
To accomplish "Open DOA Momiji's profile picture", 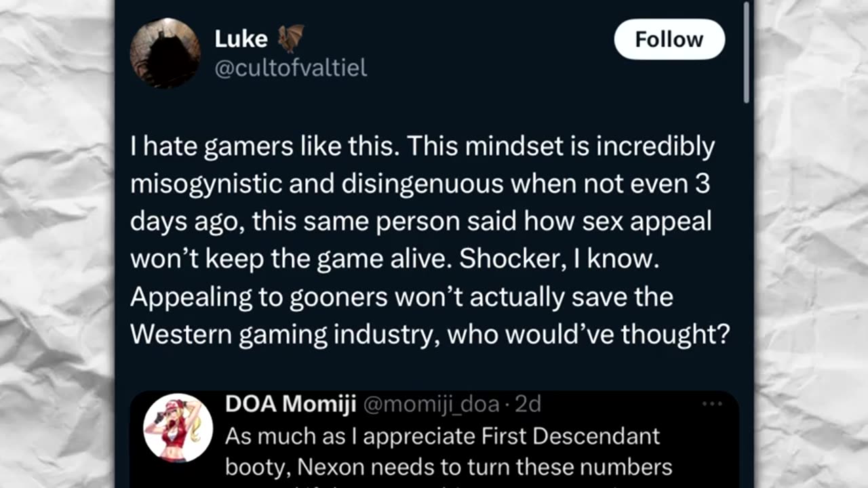I will (178, 428).
